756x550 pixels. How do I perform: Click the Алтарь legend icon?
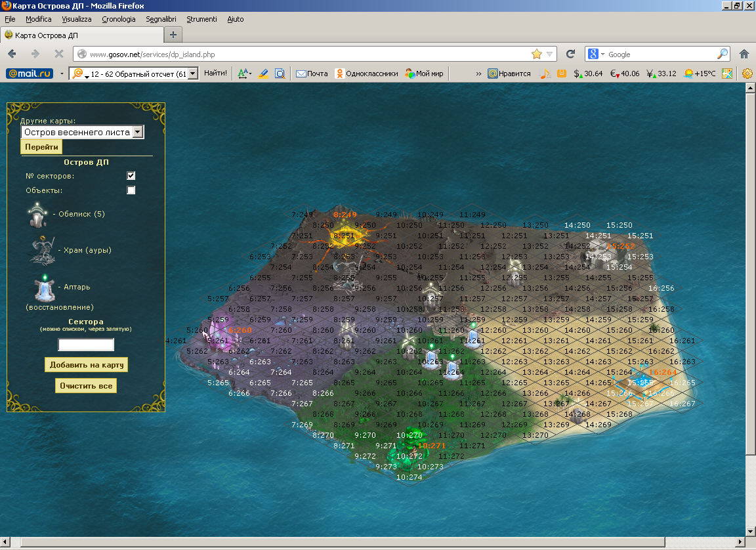pos(45,287)
